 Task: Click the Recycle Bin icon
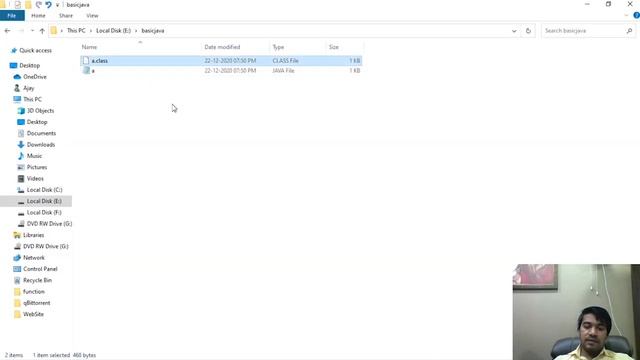click(x=17, y=280)
